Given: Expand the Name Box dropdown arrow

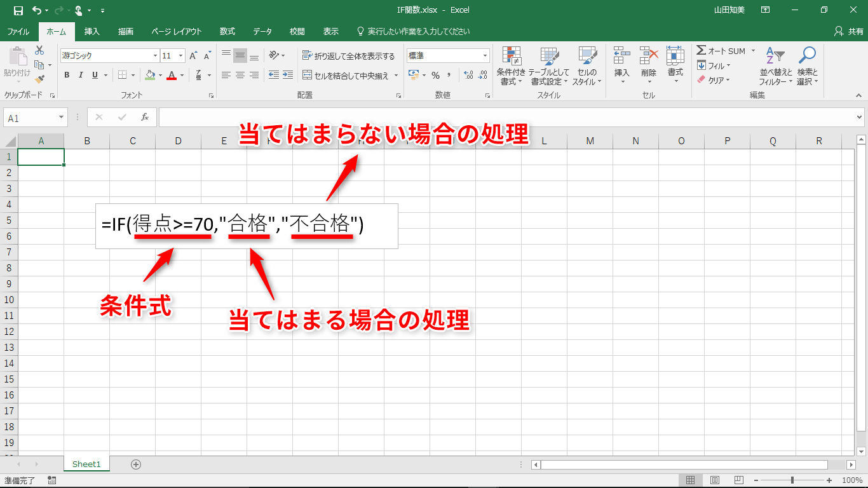Looking at the screenshot, I should pyautogui.click(x=62, y=118).
